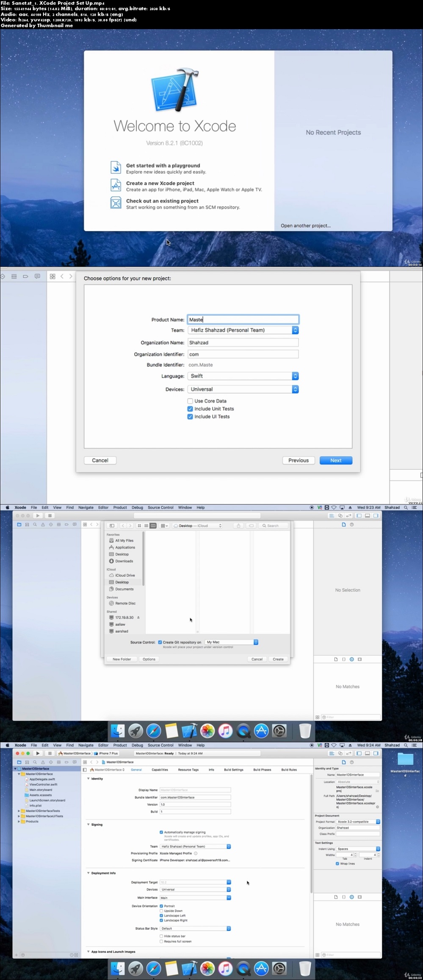The height and width of the screenshot is (980, 423).
Task: Toggle Create Git repository on checkbox
Action: click(x=160, y=642)
